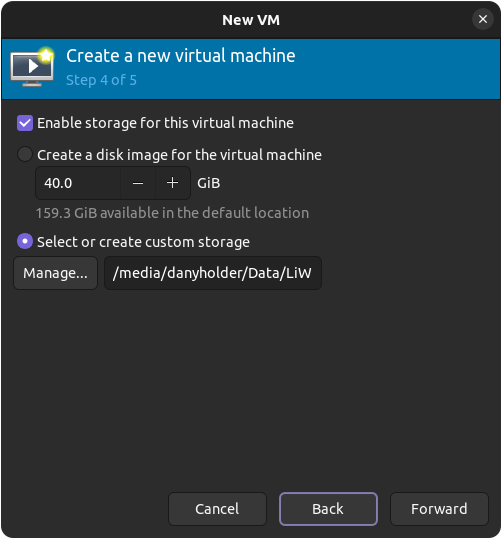The width and height of the screenshot is (502, 539).
Task: Click the Create a new virtual machine heading
Action: (x=181, y=56)
